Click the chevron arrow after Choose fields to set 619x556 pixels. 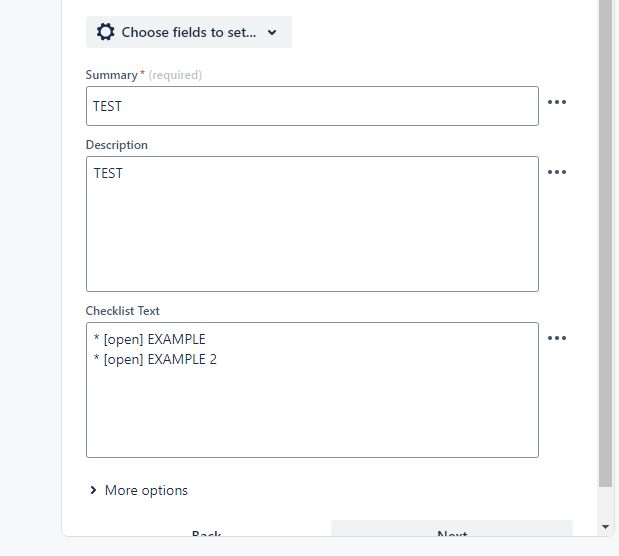click(x=272, y=32)
